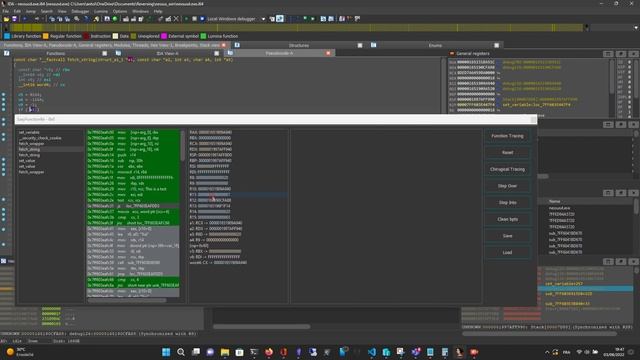Open the Lumina menu
This screenshot has width=640, height=360.
[101, 11]
